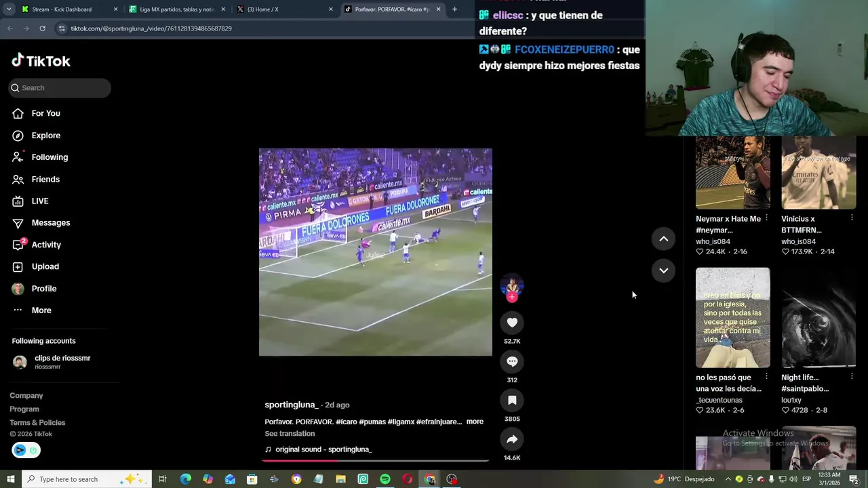Open options for Night life card
The width and height of the screenshot is (868, 488).
852,377
